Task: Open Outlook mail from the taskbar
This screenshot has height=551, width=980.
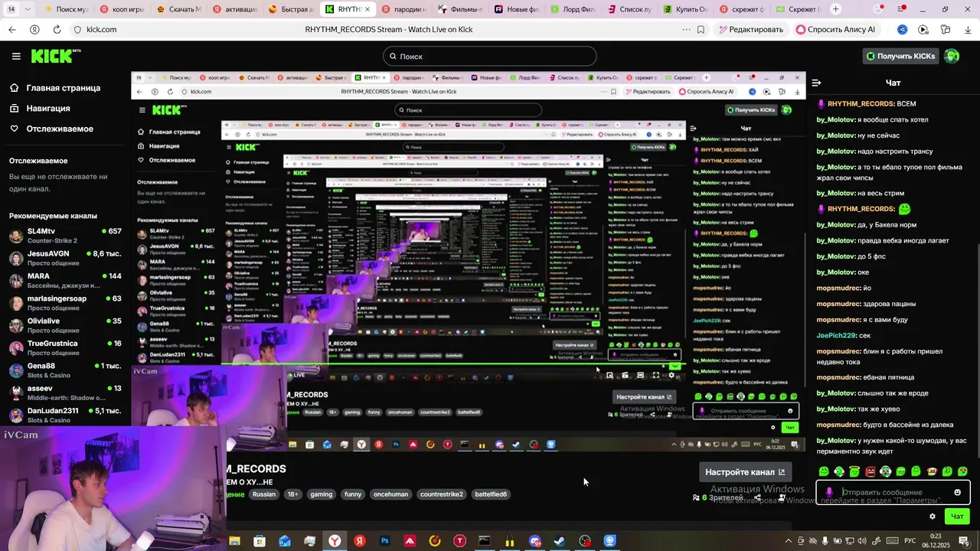Action: (285, 541)
